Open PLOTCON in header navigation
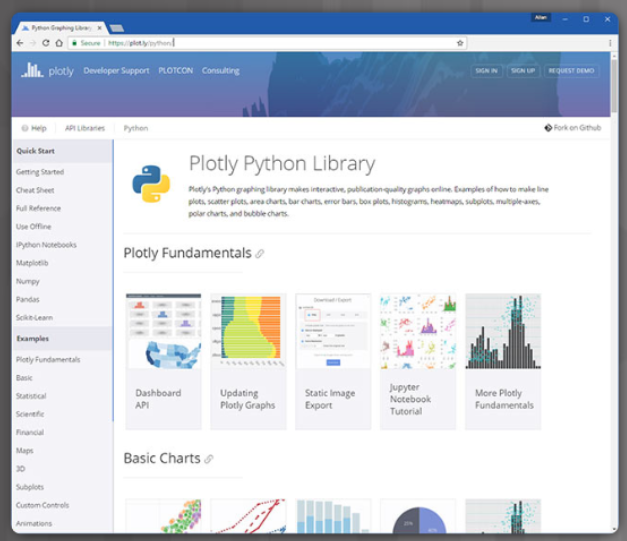627x541 pixels. [x=176, y=70]
